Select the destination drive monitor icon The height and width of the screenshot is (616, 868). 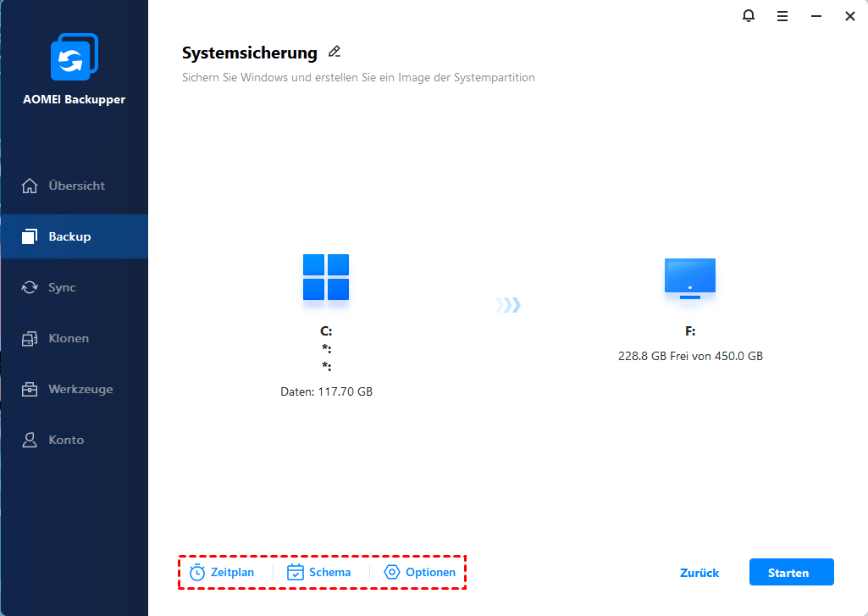690,278
